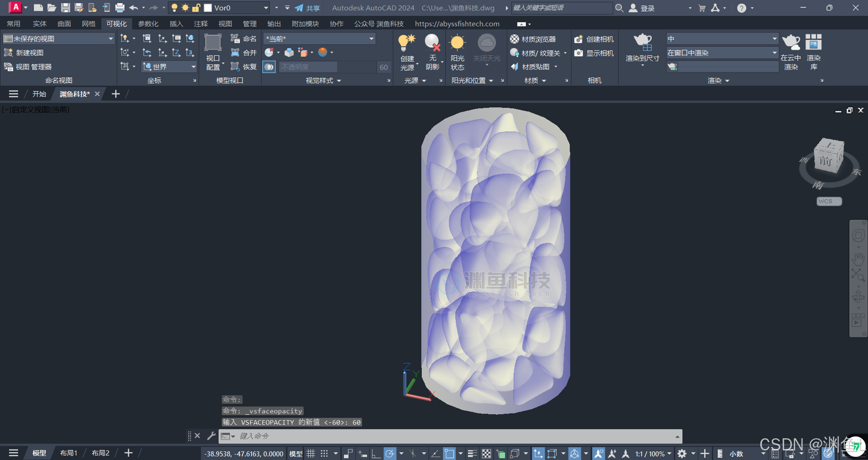Toggle snap mode dots in status bar
This screenshot has width=868, height=460.
[324, 453]
